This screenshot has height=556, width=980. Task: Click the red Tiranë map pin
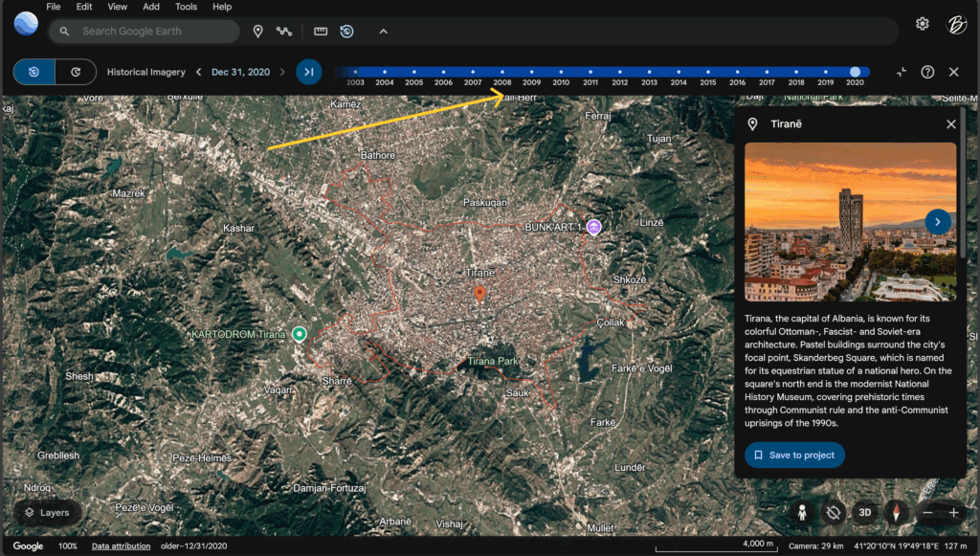coord(479,294)
